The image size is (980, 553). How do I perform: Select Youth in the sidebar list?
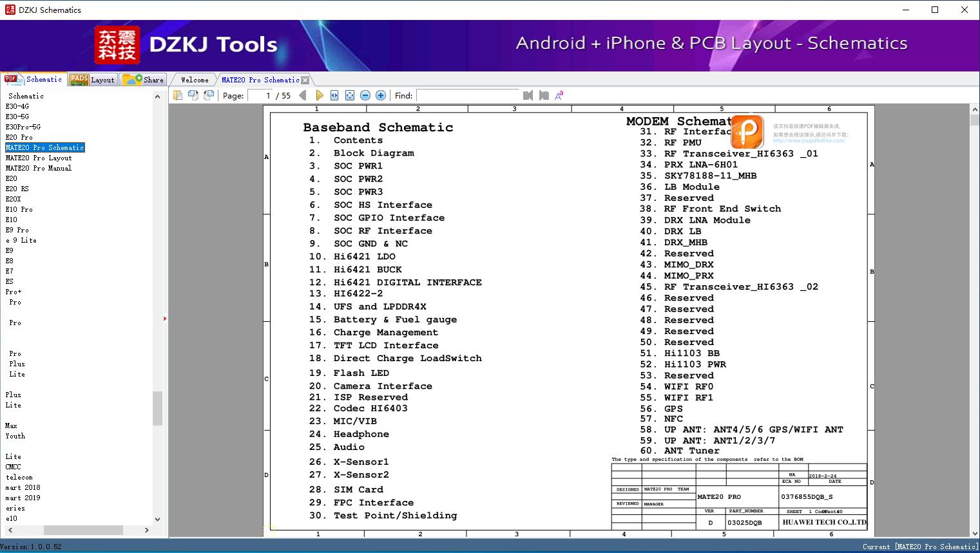(x=15, y=436)
